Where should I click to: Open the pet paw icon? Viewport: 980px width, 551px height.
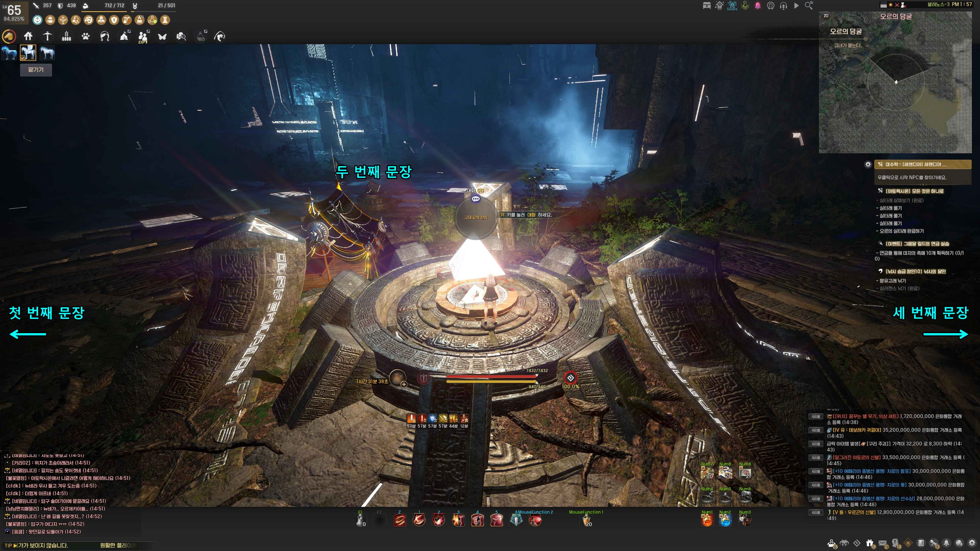coord(85,36)
